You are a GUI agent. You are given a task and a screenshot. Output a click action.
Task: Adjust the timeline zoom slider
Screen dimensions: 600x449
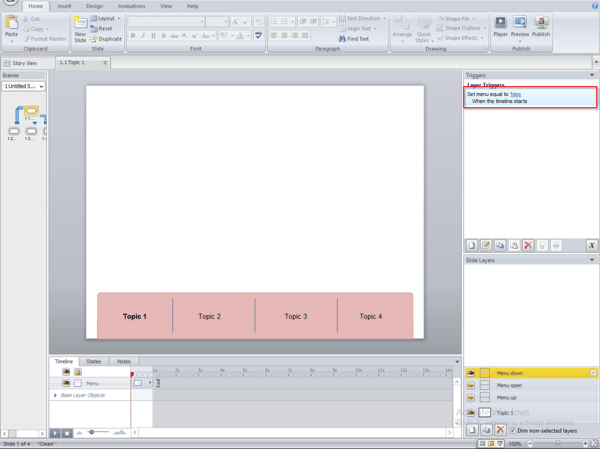click(x=92, y=432)
